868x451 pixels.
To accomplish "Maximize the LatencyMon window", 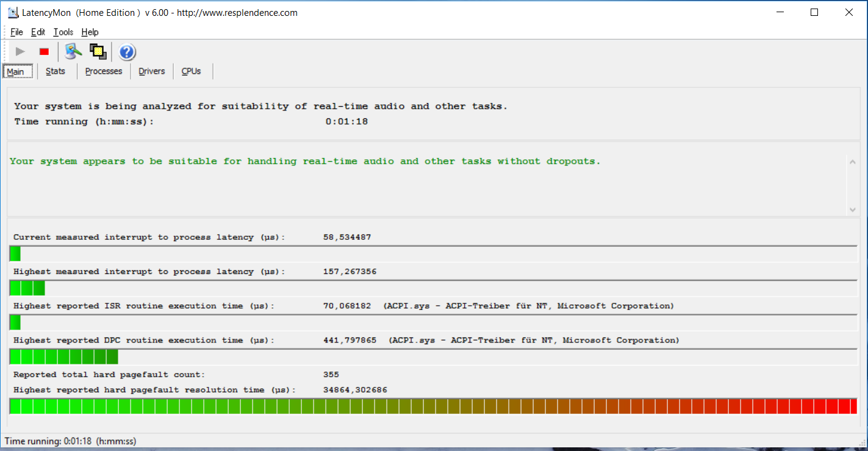I will point(814,12).
